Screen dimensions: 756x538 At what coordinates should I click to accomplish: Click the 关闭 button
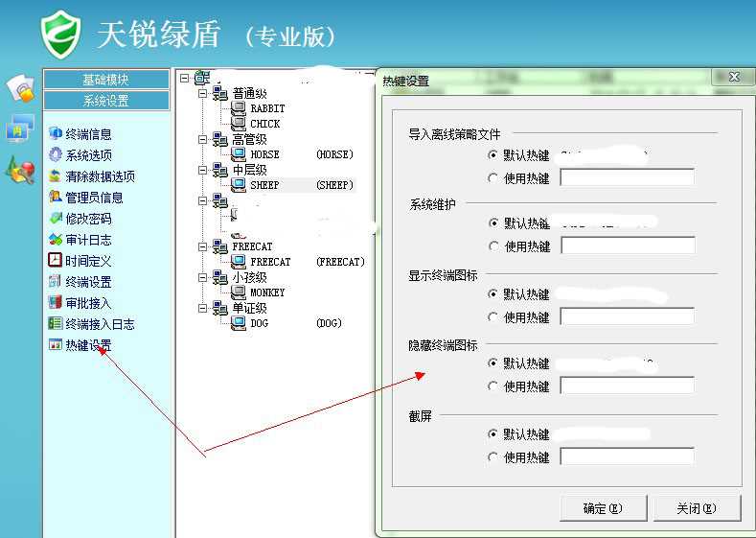[x=697, y=508]
